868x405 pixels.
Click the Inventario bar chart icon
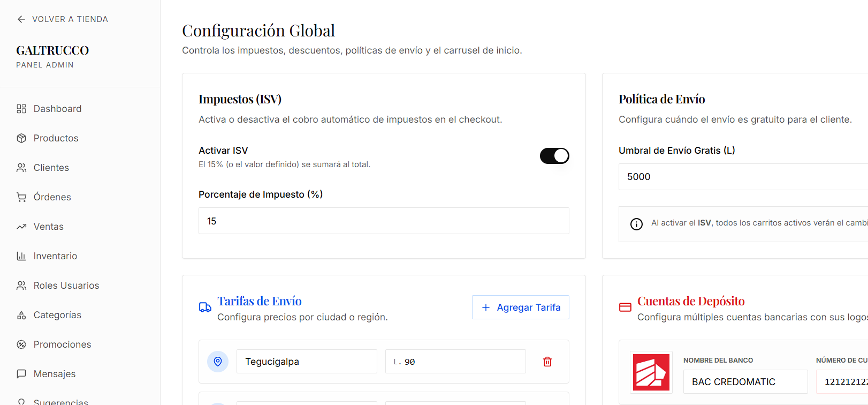click(21, 256)
